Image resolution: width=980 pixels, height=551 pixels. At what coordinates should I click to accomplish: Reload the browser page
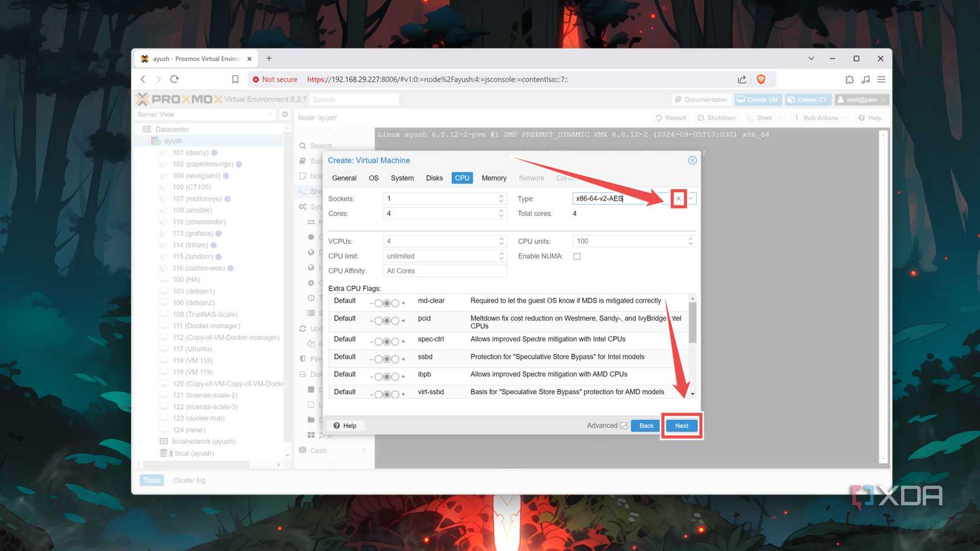[x=175, y=79]
